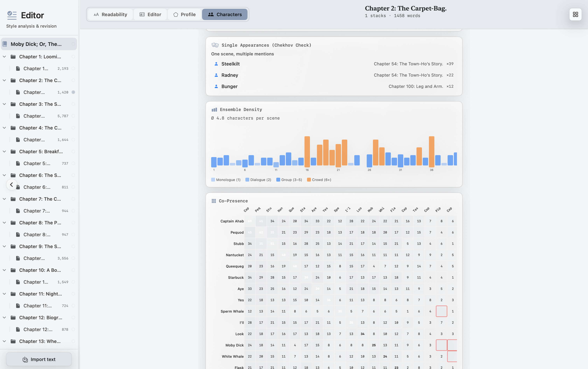Click the document icon of the 2,193-word file

click(x=18, y=69)
